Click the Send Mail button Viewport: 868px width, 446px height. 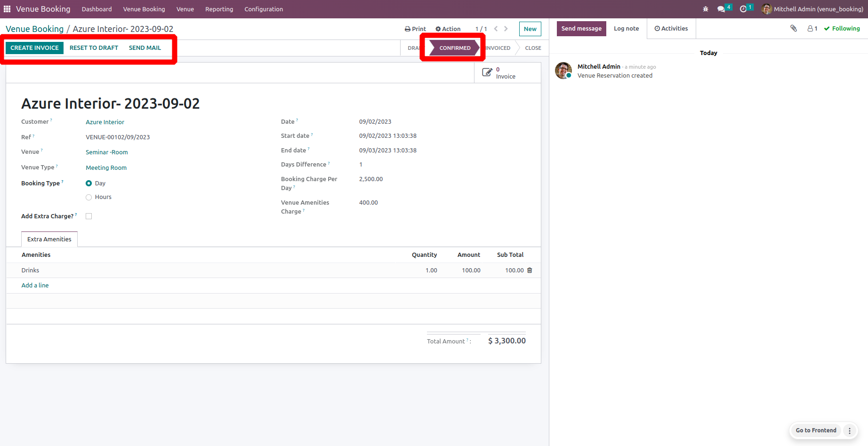pos(145,48)
